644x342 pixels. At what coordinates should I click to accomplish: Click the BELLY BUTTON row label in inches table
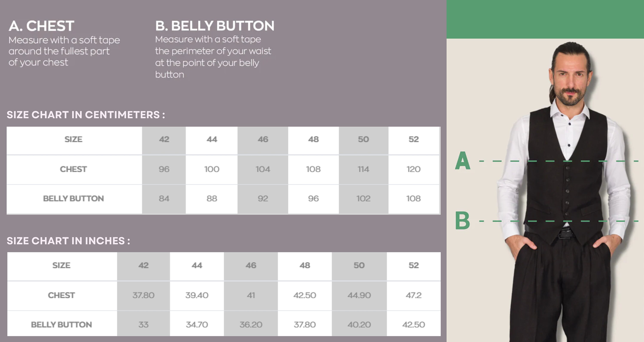coord(61,324)
